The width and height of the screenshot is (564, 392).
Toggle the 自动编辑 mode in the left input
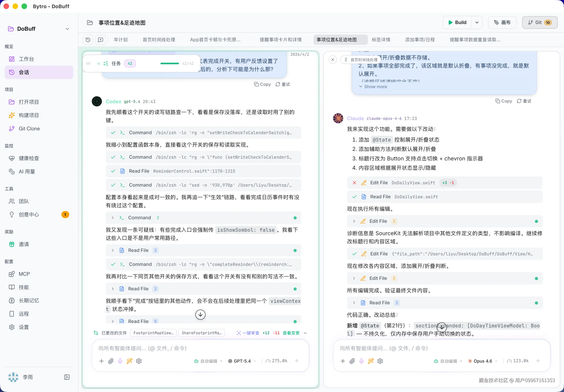tap(208, 361)
